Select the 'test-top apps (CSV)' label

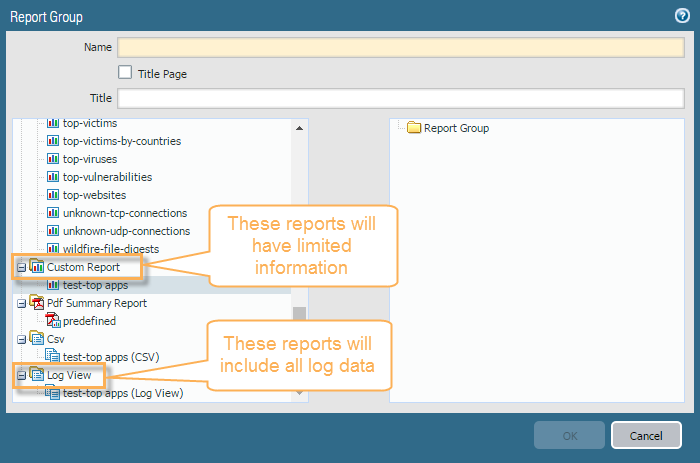111,357
